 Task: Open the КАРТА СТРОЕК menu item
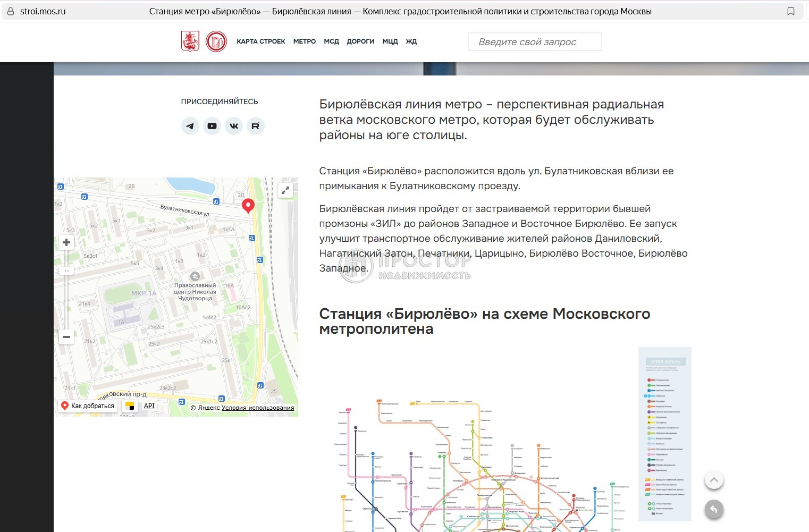(x=260, y=41)
